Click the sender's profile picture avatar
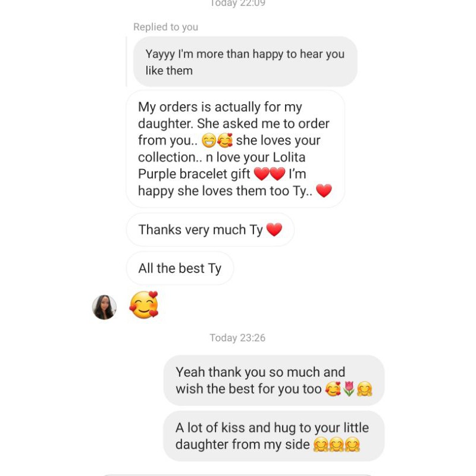Screen dimensions: 476x476 [104, 307]
